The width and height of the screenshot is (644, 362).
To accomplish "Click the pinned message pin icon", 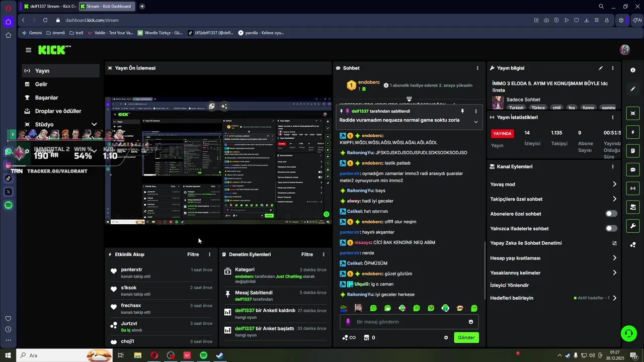I will 462,111.
